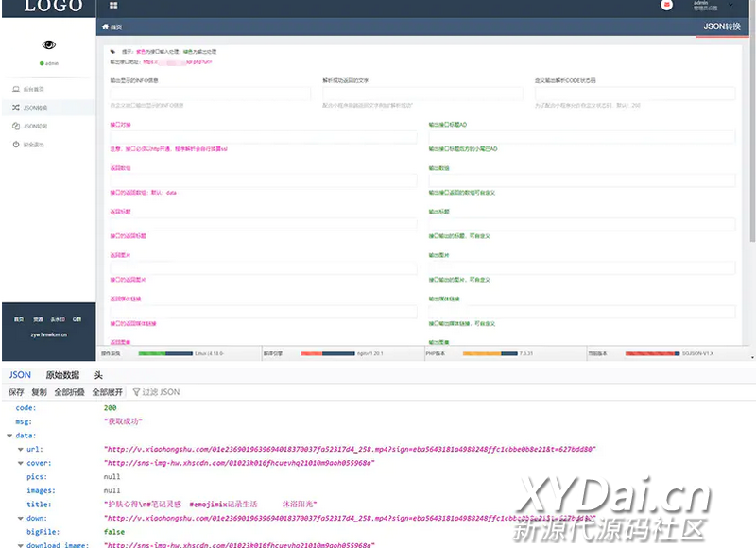Viewport: 756px width, 548px height.
Task: Collapse the url node in JSON tree
Action: 21,450
